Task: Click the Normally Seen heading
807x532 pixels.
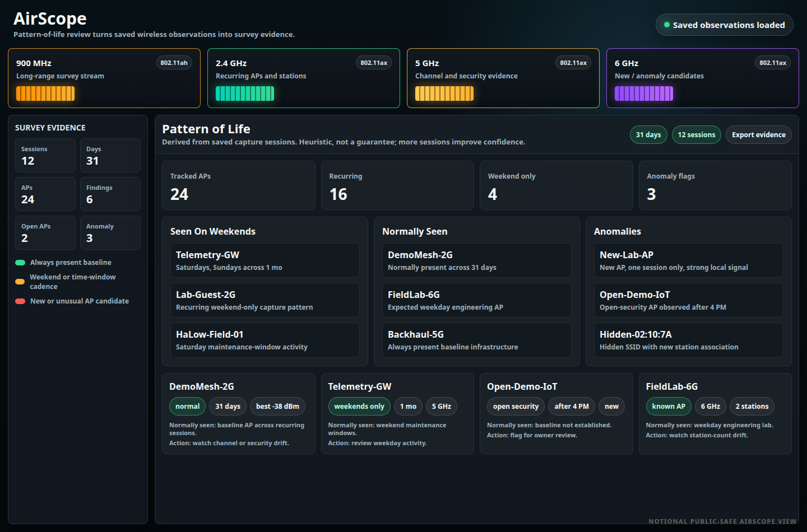Action: click(x=415, y=231)
